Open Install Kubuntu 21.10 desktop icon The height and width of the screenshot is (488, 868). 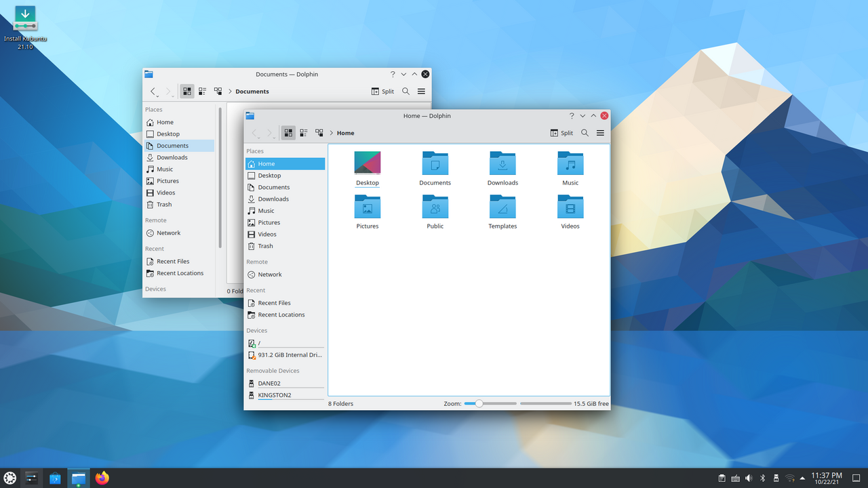pyautogui.click(x=25, y=27)
